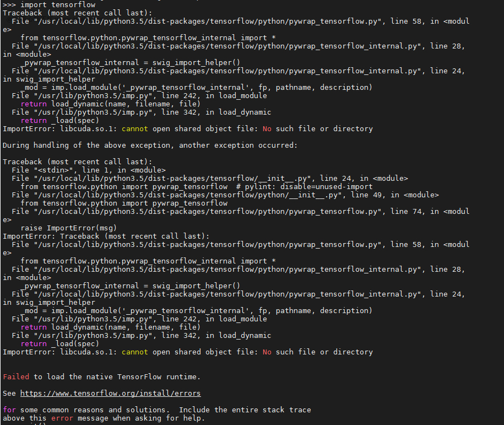504x425 pixels.
Task: Click the red word 'Failed'
Action: pos(16,376)
